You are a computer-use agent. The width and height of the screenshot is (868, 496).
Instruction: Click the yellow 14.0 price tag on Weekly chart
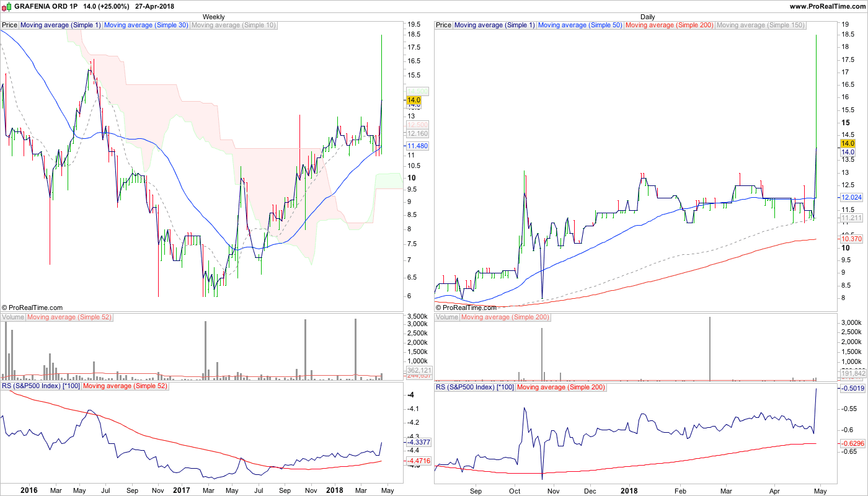click(x=414, y=100)
